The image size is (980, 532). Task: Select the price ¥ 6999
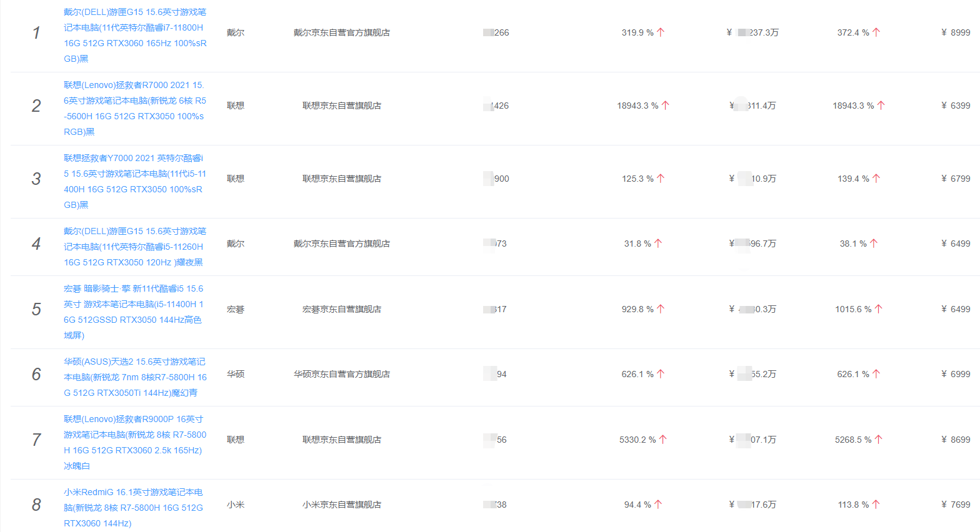pyautogui.click(x=956, y=374)
